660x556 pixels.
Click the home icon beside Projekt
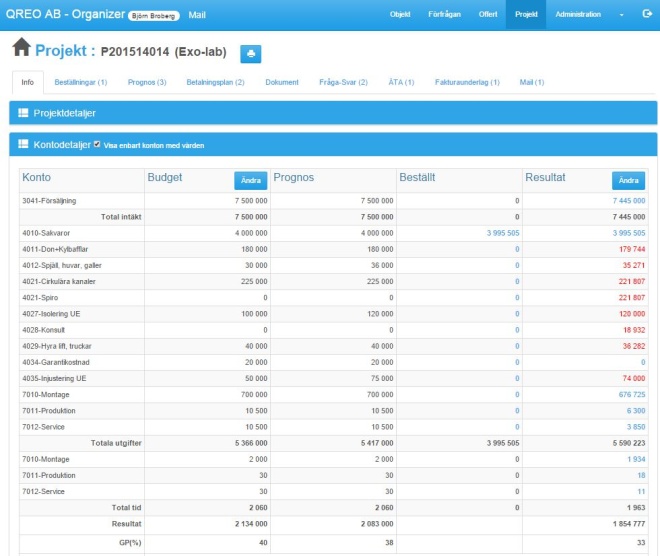click(21, 47)
